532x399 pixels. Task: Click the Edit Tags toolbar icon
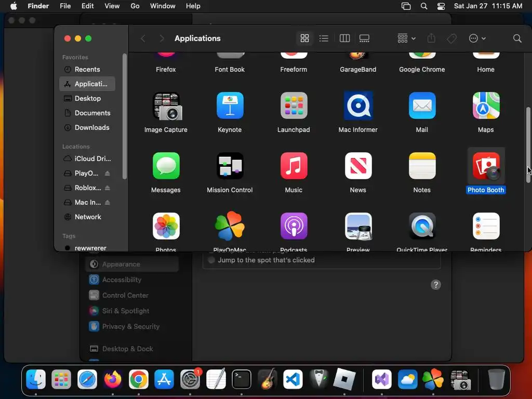click(x=451, y=38)
